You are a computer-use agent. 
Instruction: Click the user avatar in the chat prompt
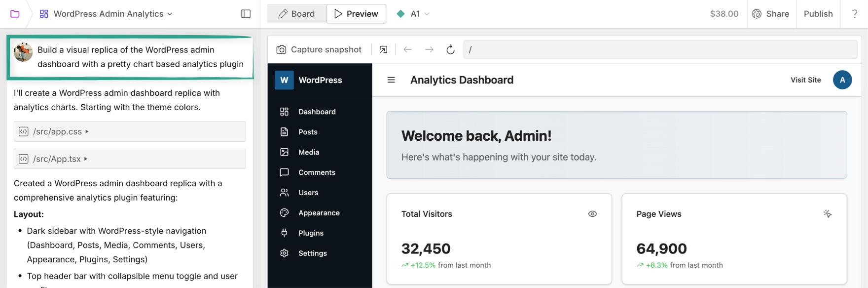point(23,52)
